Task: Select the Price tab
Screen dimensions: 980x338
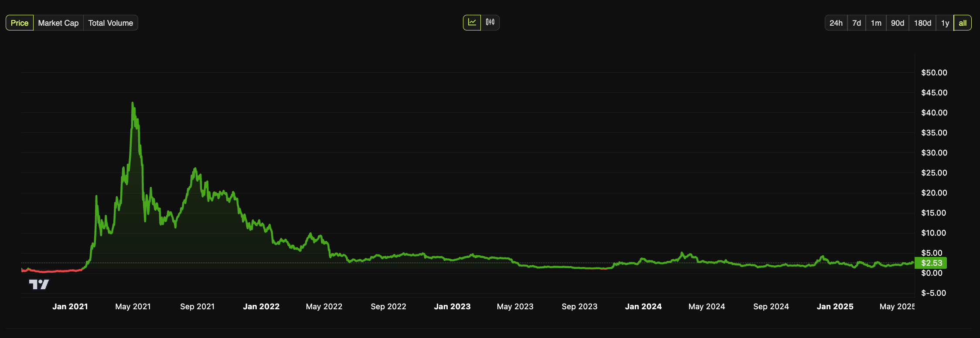Action: point(20,23)
